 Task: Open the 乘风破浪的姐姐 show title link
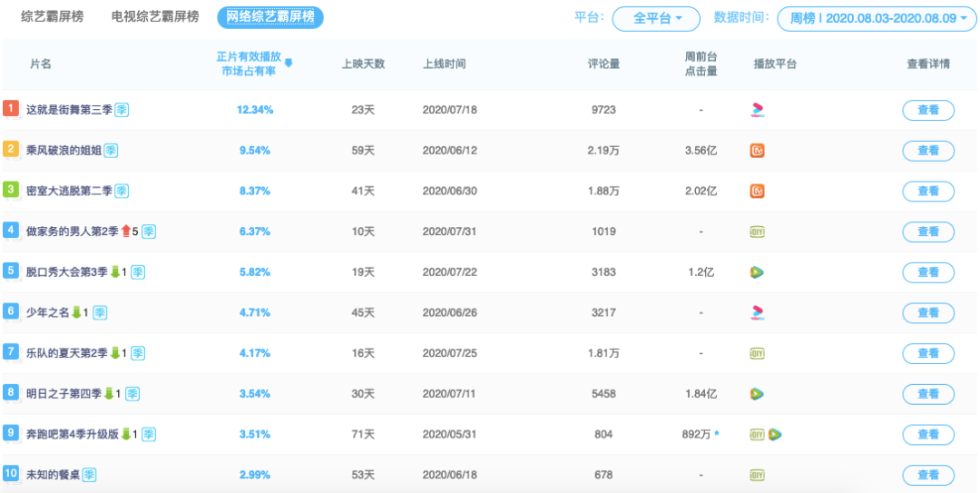63,151
